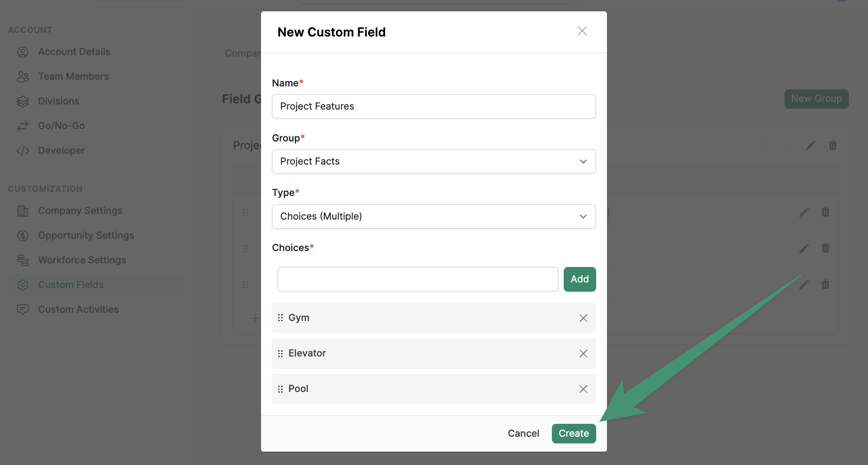Click the Name field with Project Features
The width and height of the screenshot is (868, 465).
[x=434, y=106]
